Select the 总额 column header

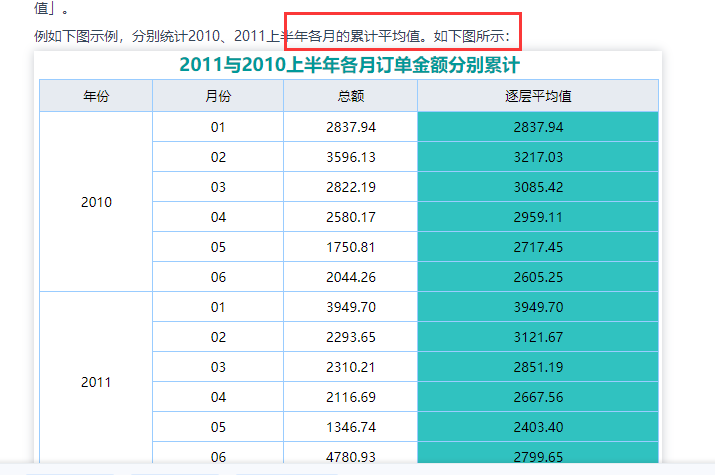(x=351, y=96)
